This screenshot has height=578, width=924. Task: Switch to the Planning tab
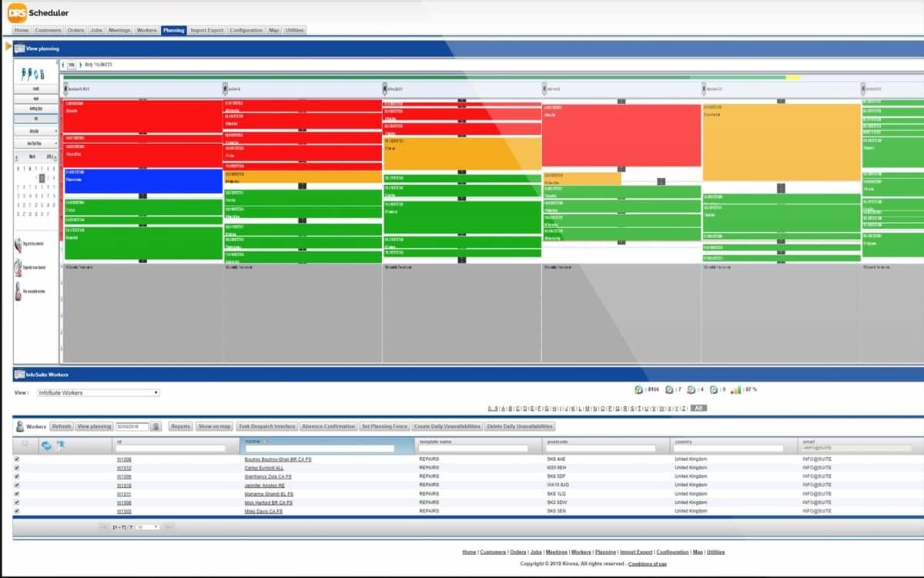pos(173,30)
